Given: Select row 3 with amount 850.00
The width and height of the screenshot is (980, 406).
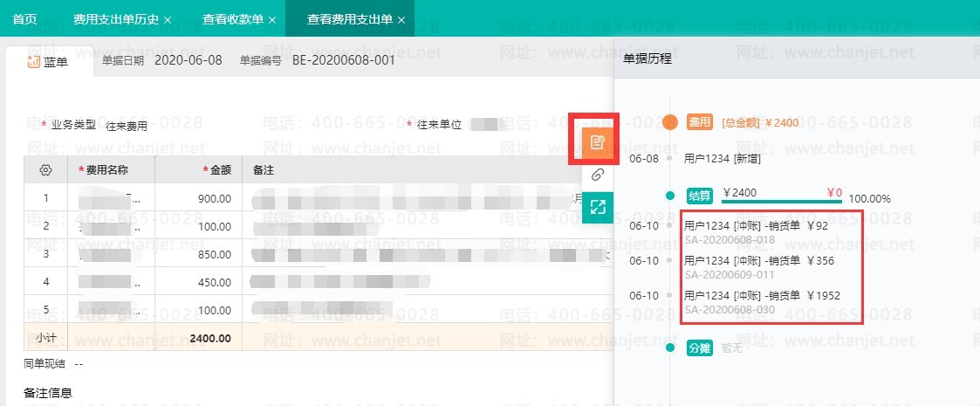Looking at the screenshot, I should coord(44,256).
